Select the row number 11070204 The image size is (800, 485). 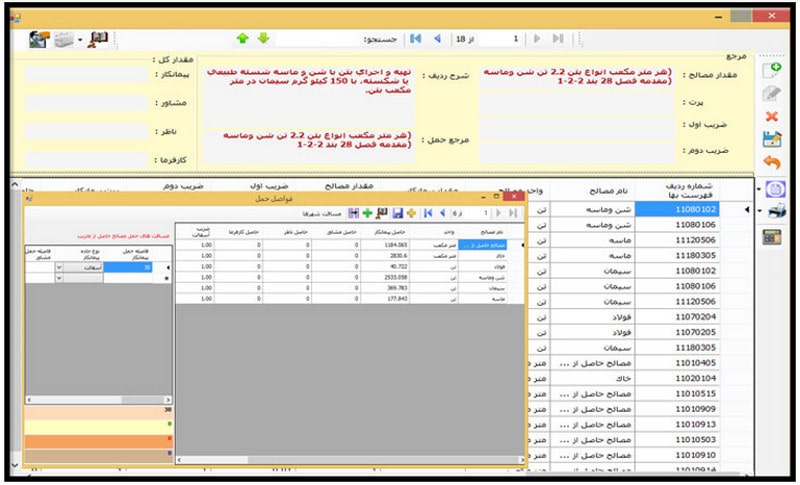[x=677, y=317]
